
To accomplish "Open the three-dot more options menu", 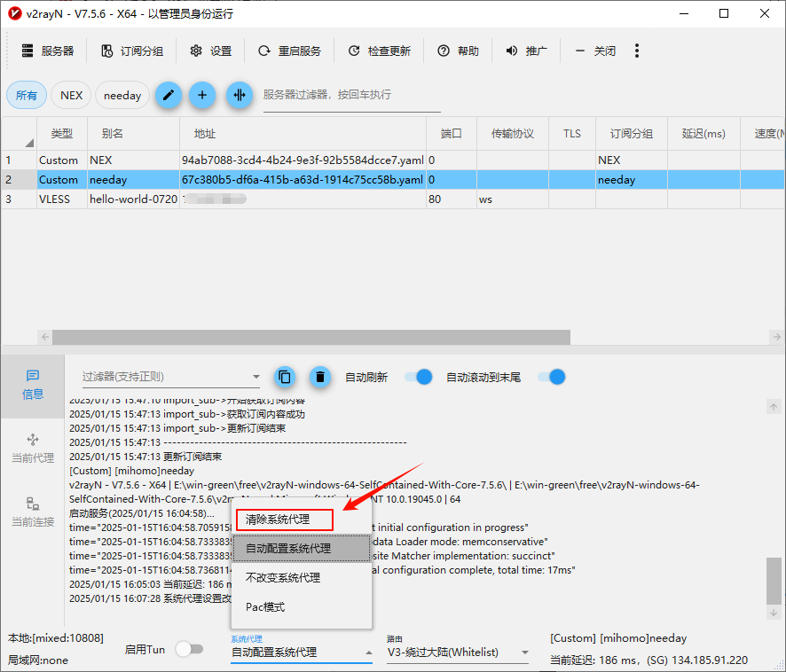I will point(637,51).
